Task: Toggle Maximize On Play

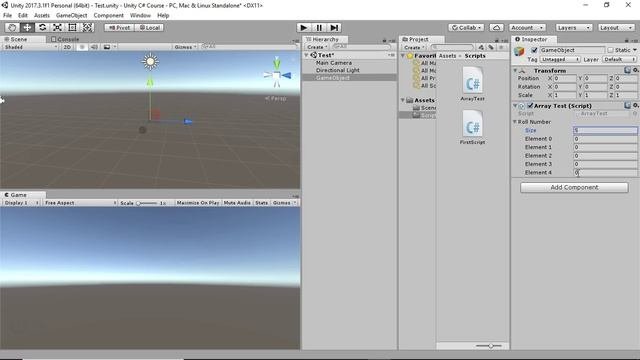Action: [x=198, y=202]
